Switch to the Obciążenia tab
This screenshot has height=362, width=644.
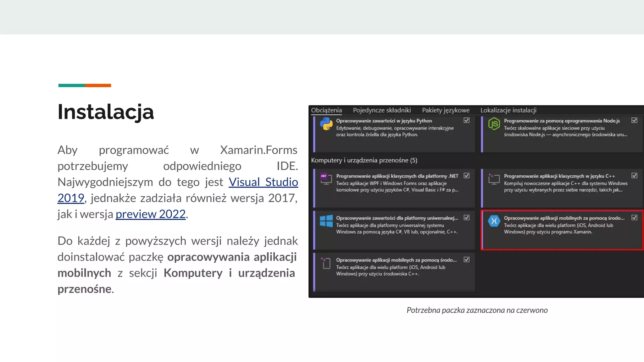click(326, 110)
